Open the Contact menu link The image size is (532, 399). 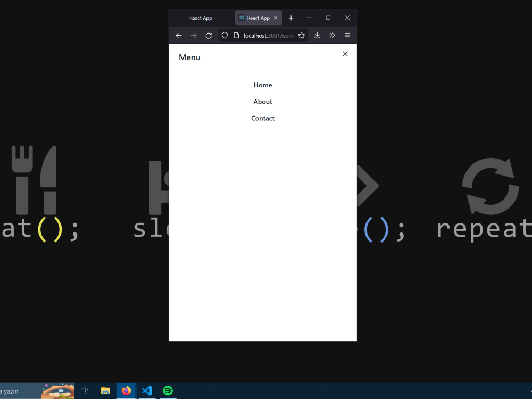tap(263, 119)
